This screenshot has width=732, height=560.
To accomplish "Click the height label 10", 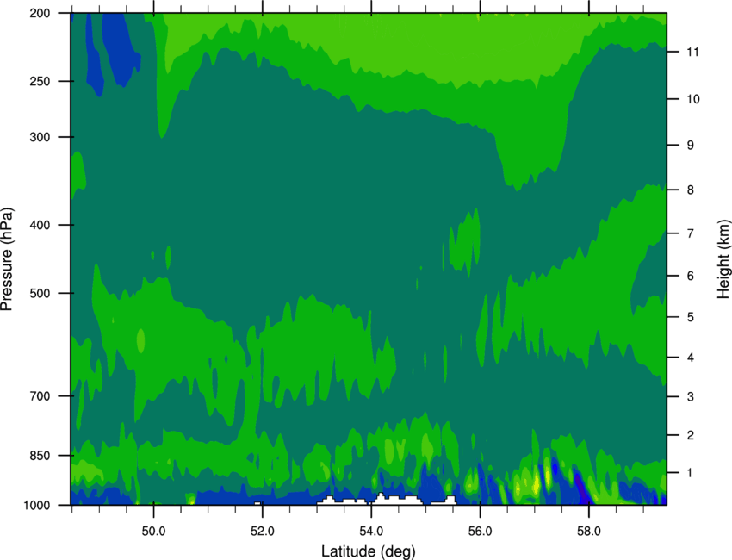I will 693,99.
